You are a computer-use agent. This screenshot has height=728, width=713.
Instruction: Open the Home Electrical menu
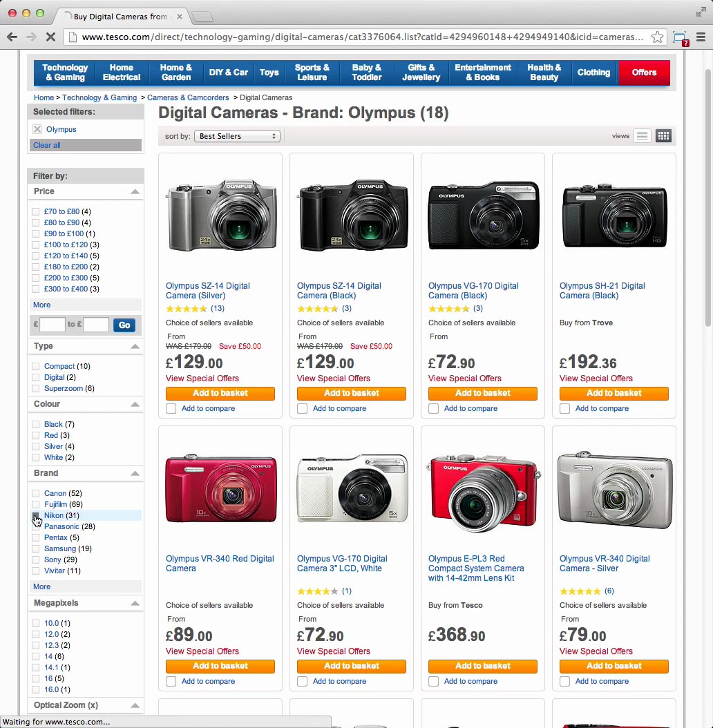[122, 73]
